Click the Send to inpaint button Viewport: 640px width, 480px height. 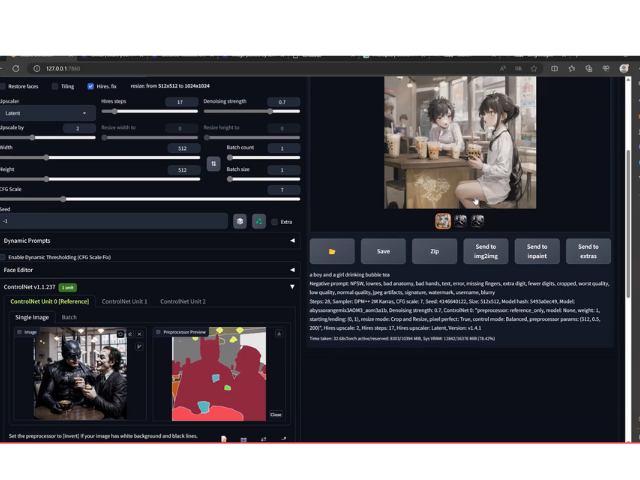[x=537, y=251]
